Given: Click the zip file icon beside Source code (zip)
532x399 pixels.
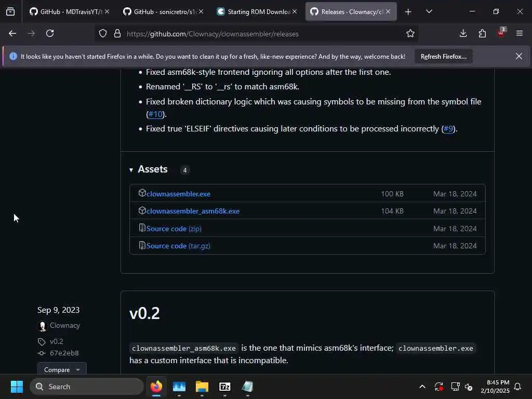Looking at the screenshot, I should pyautogui.click(x=142, y=228).
